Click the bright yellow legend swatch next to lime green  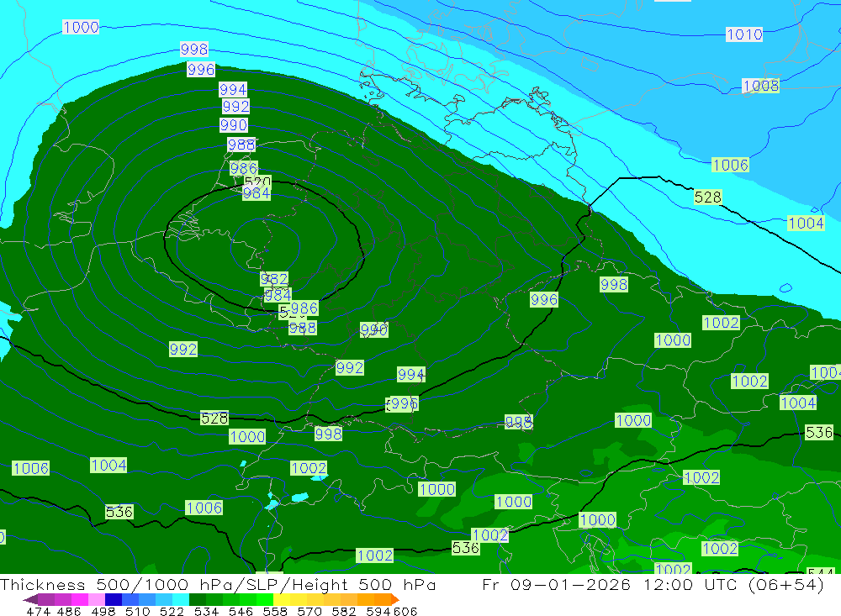tap(282, 599)
